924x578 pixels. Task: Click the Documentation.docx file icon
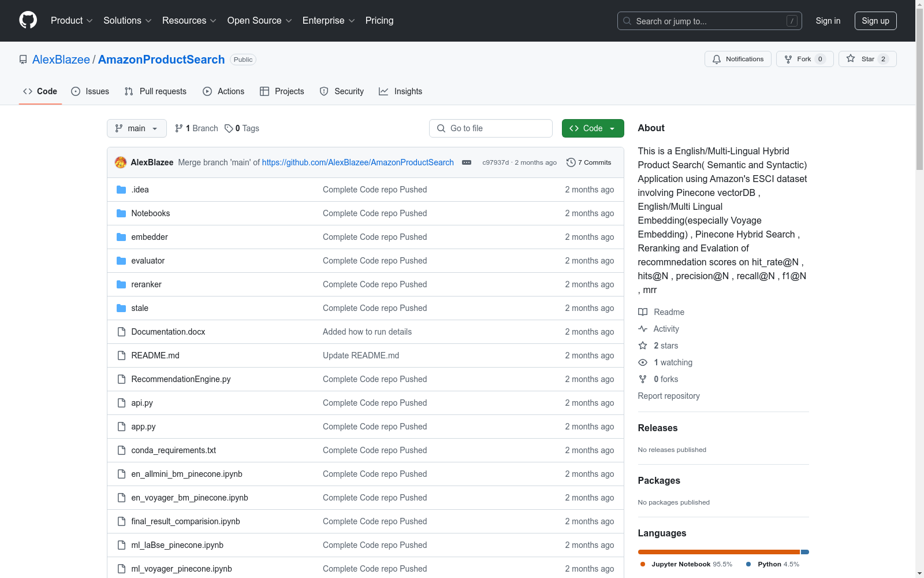click(x=121, y=332)
